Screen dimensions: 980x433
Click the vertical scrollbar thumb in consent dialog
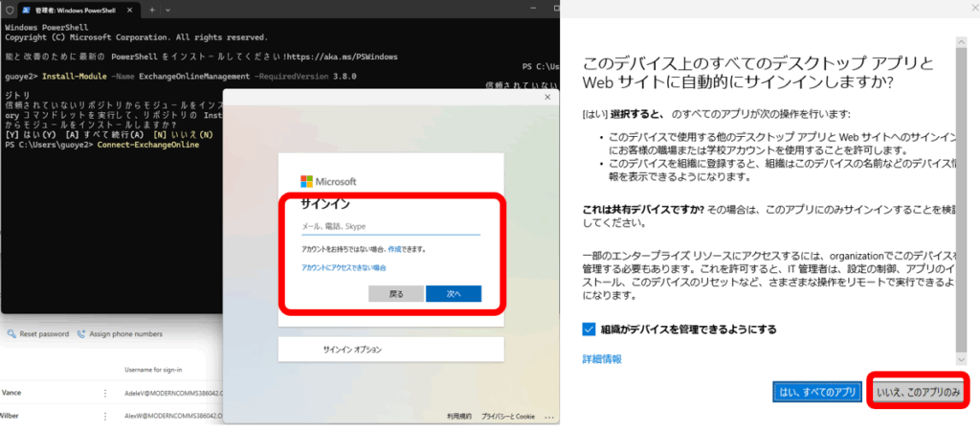(x=962, y=199)
